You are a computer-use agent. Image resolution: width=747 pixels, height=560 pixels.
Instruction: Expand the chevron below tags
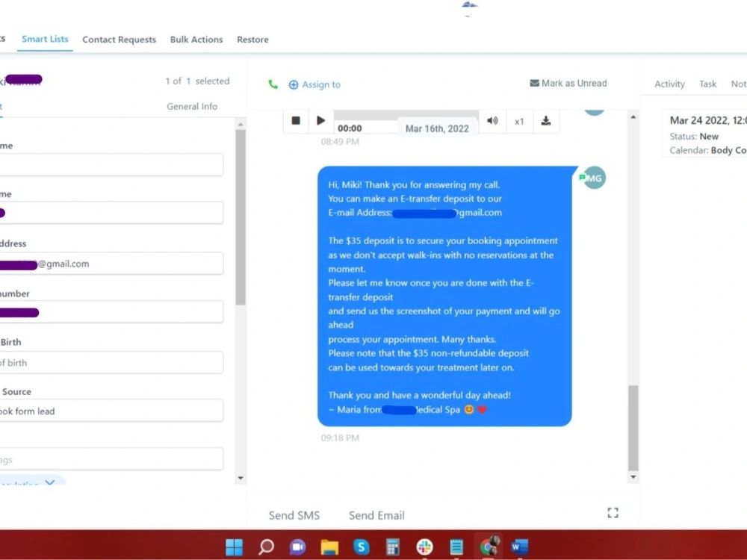pos(49,482)
